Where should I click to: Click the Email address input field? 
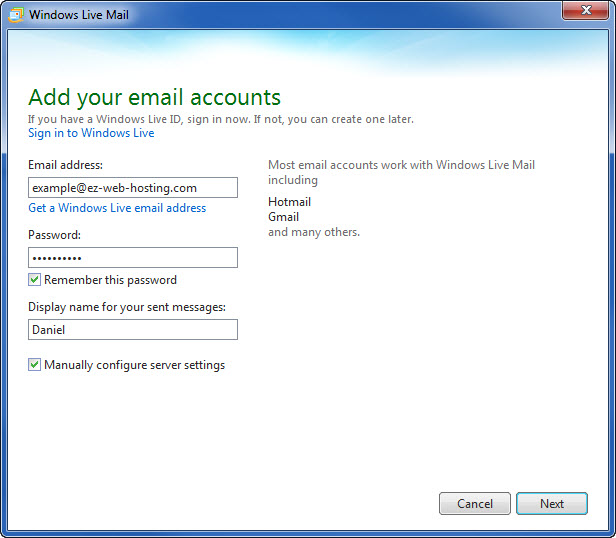click(x=133, y=187)
